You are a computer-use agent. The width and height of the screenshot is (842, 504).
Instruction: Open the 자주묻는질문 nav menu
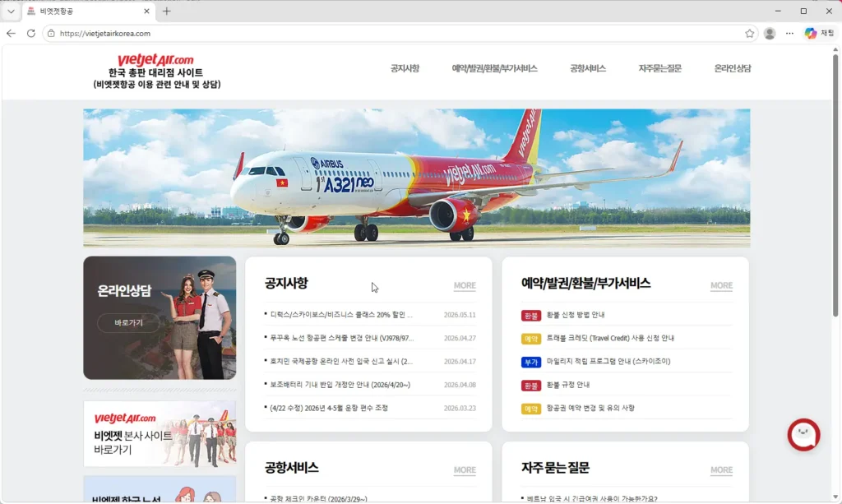[660, 68]
